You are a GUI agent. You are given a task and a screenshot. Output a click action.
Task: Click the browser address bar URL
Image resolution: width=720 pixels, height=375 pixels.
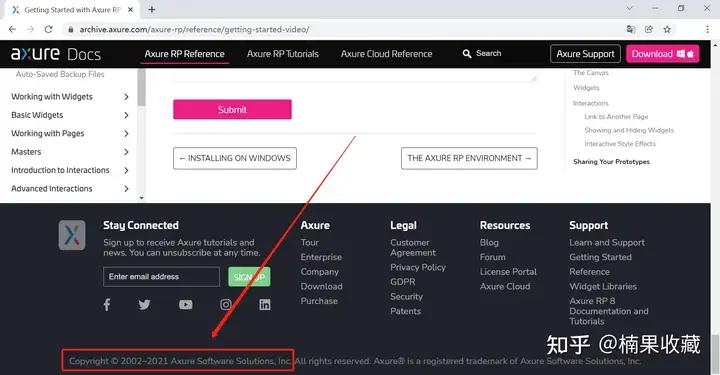click(194, 29)
